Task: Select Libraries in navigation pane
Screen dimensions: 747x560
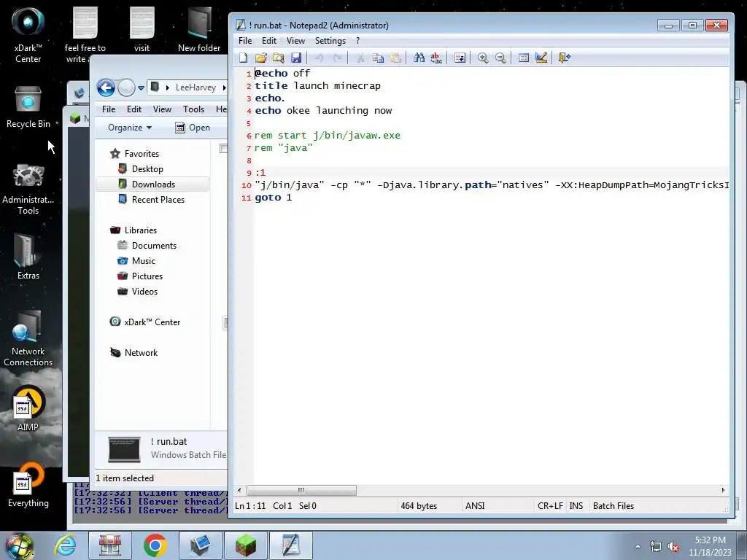Action: (140, 230)
